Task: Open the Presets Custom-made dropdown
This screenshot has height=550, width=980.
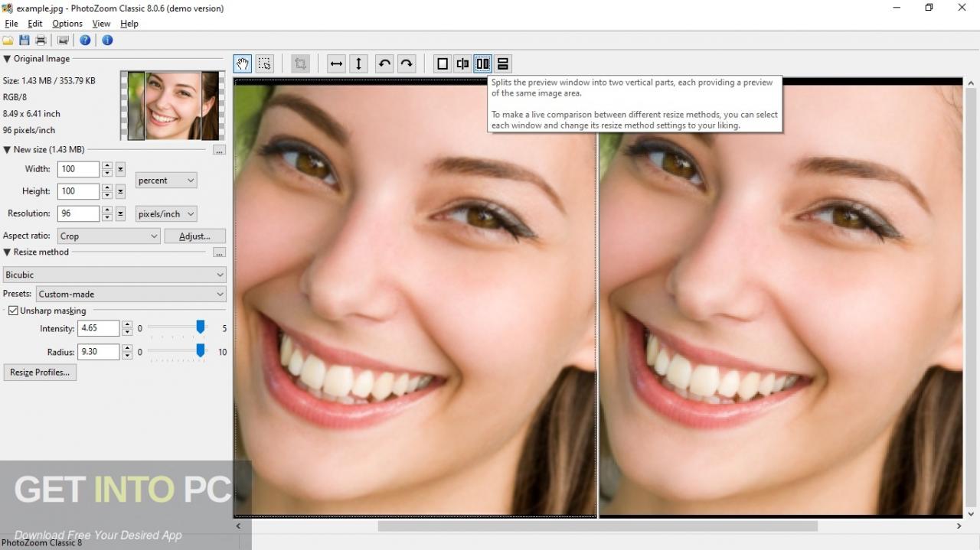Action: tap(131, 294)
